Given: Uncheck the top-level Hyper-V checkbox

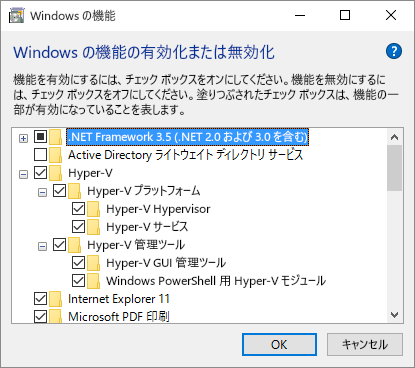Looking at the screenshot, I should tap(40, 173).
